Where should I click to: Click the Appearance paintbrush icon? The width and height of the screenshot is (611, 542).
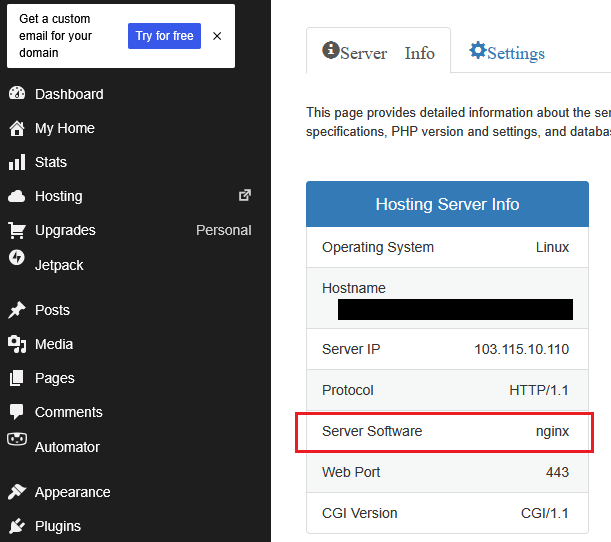[17, 492]
